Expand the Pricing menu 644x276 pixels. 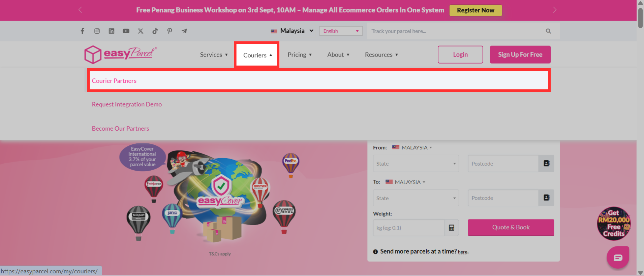tap(300, 55)
